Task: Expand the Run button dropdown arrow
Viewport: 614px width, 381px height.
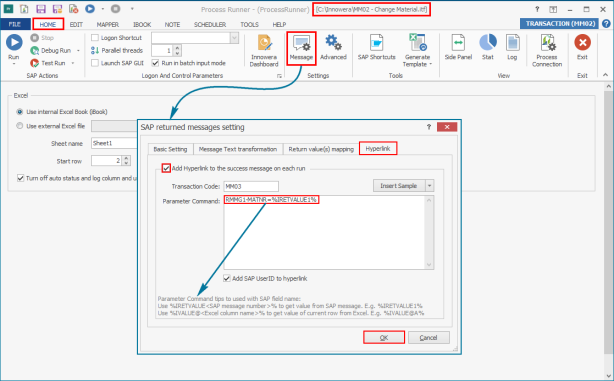Action: (x=14, y=64)
